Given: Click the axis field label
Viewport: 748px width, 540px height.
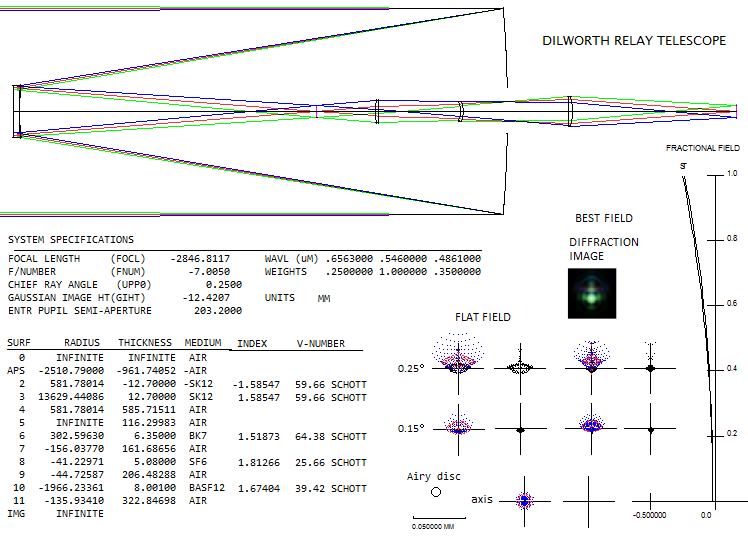Looking at the screenshot, I should click(482, 499).
